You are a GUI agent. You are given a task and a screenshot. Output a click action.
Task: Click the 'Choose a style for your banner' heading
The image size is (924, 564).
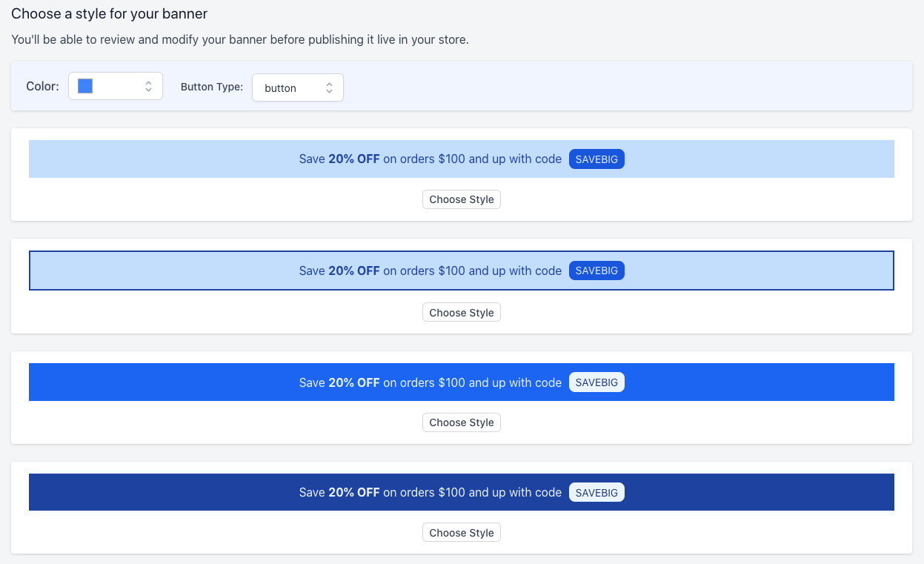click(109, 13)
